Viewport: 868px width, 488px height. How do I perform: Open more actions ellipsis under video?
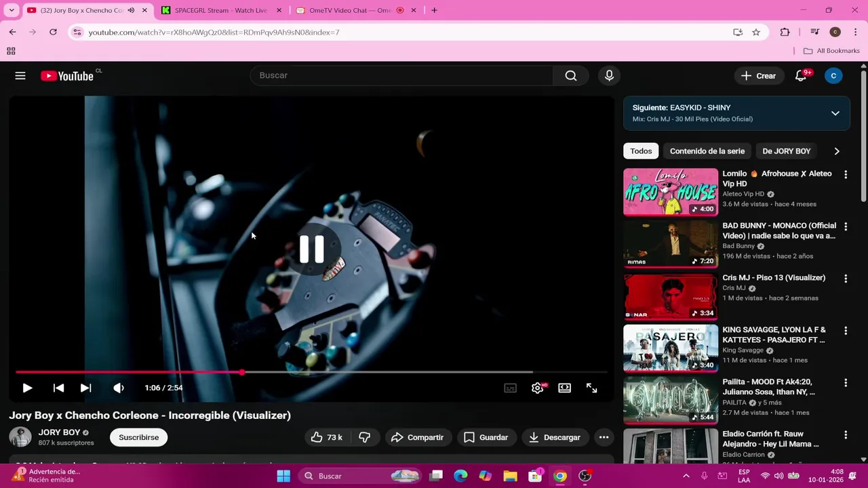tap(604, 437)
